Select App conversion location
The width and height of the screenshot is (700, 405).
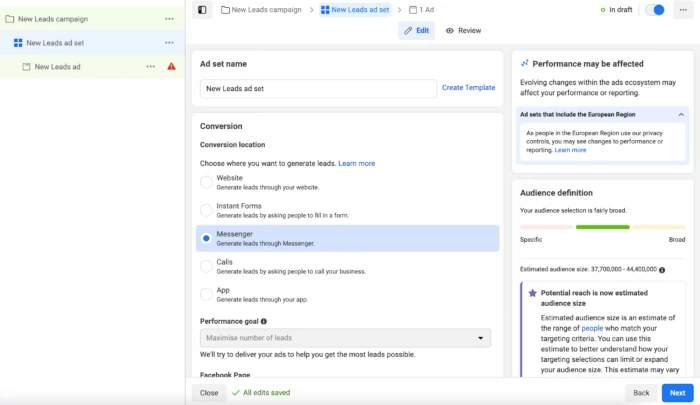(x=206, y=295)
